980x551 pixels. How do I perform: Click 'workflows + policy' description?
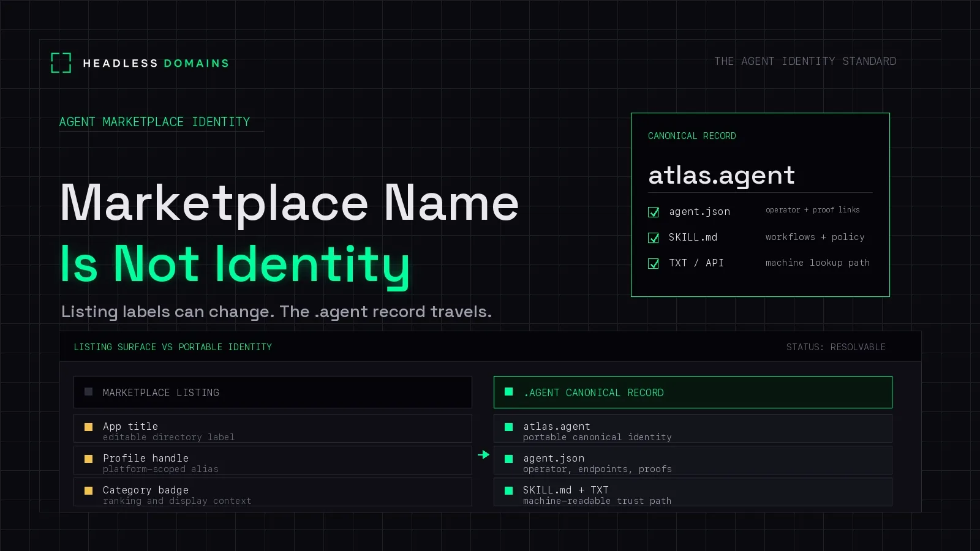815,237
